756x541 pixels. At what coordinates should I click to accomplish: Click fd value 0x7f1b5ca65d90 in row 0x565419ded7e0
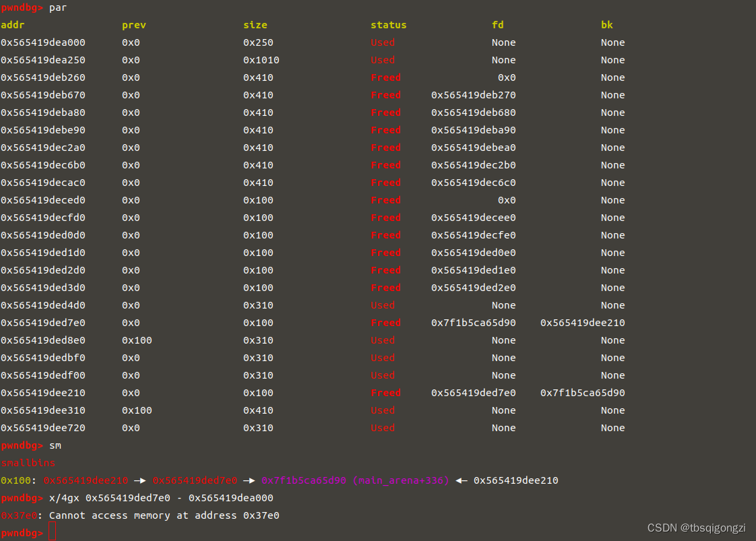pyautogui.click(x=474, y=323)
